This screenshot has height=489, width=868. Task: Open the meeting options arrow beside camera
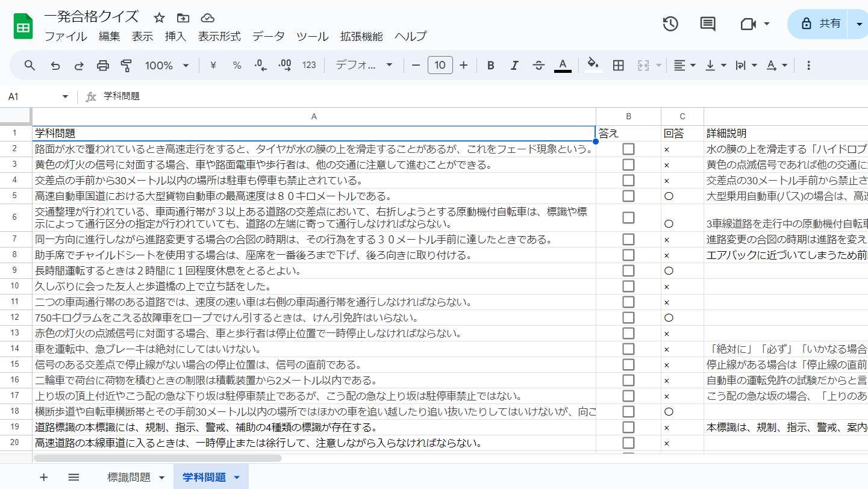pos(767,24)
